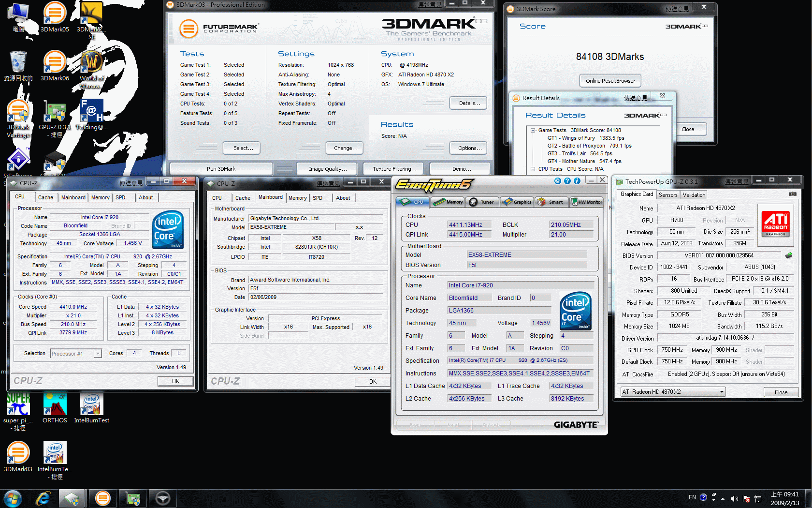
Task: Launch the World of Warcraft shortcut
Action: point(91,69)
